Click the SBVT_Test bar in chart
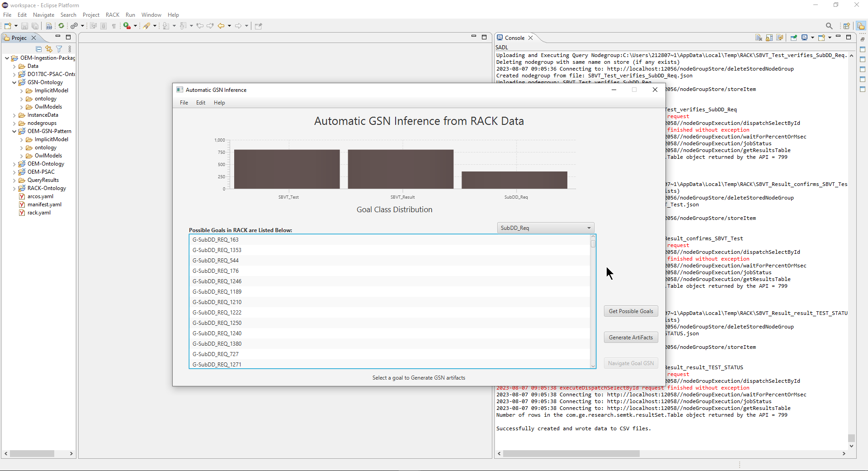Screen dimensions: 868x471 (x=287, y=169)
